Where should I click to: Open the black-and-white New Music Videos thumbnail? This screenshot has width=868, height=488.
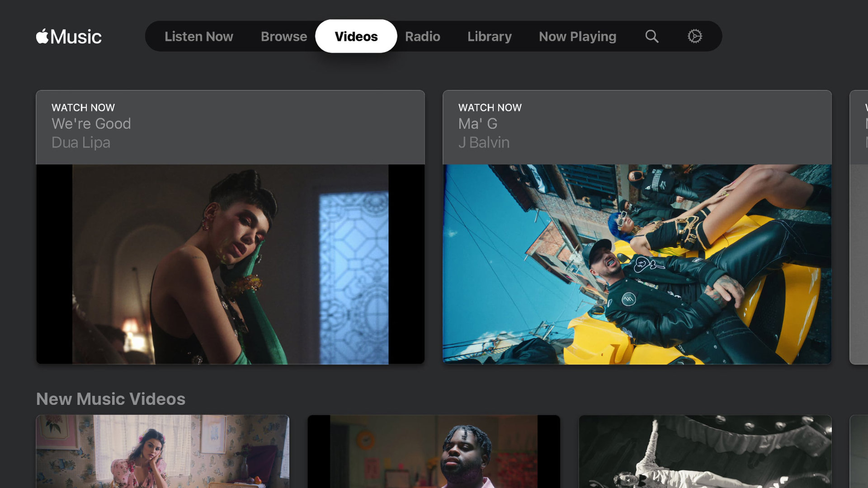[x=705, y=451]
